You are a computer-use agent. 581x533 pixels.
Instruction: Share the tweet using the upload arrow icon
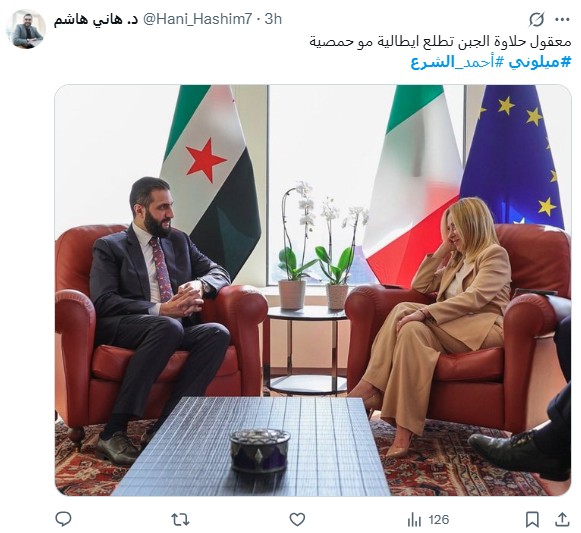click(562, 520)
